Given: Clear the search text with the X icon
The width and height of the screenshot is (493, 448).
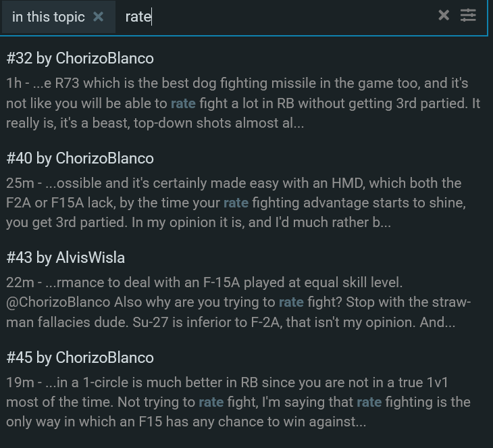Looking at the screenshot, I should [444, 16].
